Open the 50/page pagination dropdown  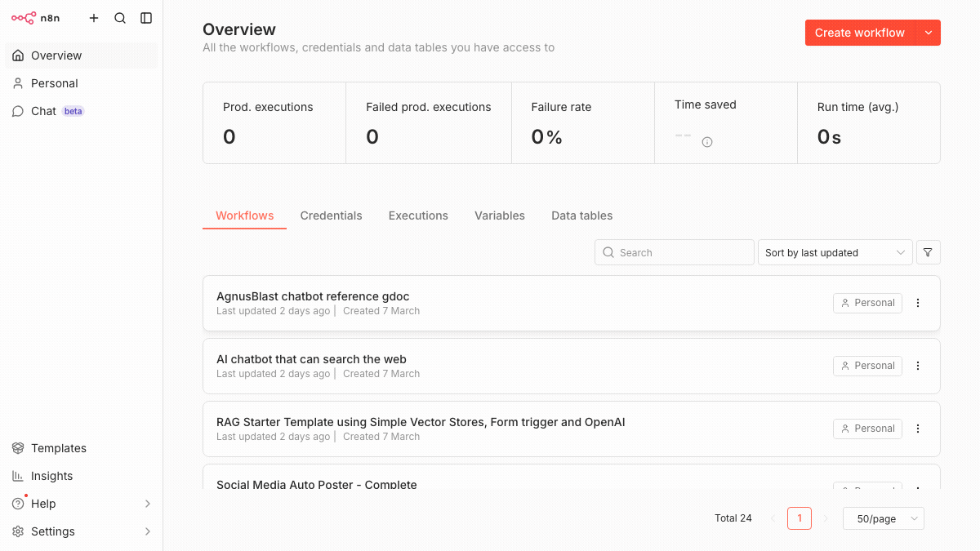[883, 518]
